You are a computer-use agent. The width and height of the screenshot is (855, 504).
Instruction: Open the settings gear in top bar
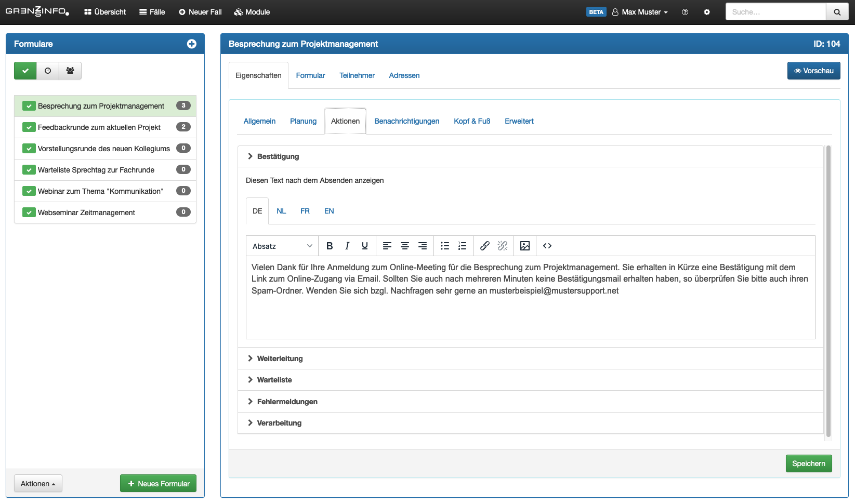(707, 12)
